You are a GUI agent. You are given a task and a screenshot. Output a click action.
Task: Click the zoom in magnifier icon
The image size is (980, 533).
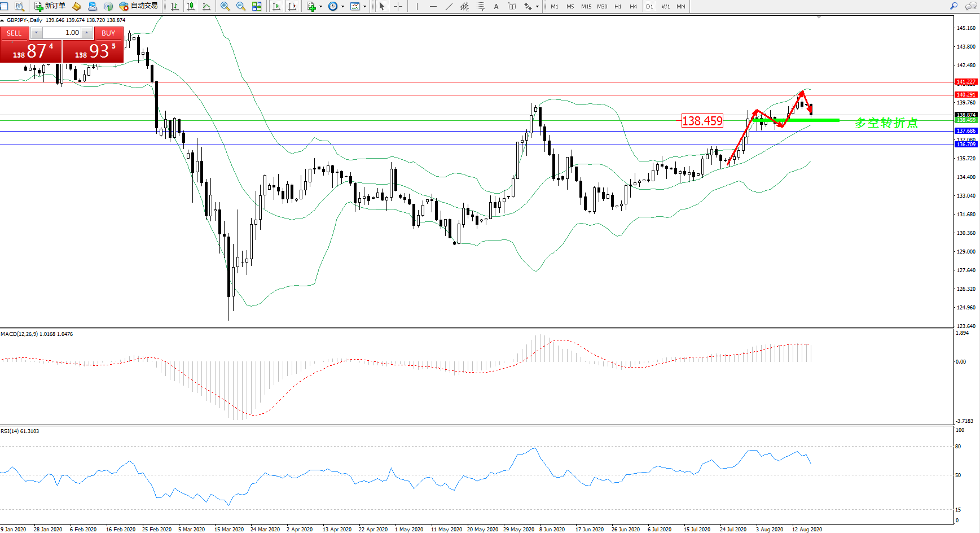coord(225,6)
